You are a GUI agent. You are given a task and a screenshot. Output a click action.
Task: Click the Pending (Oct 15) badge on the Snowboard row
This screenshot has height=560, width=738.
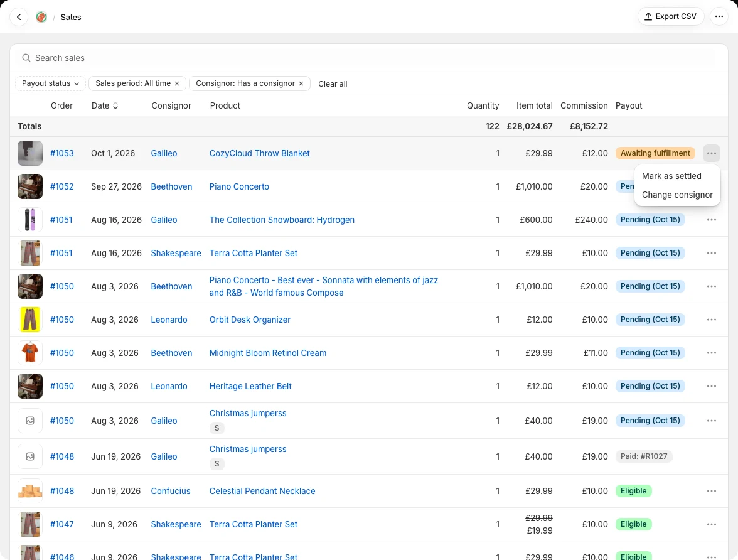(650, 220)
